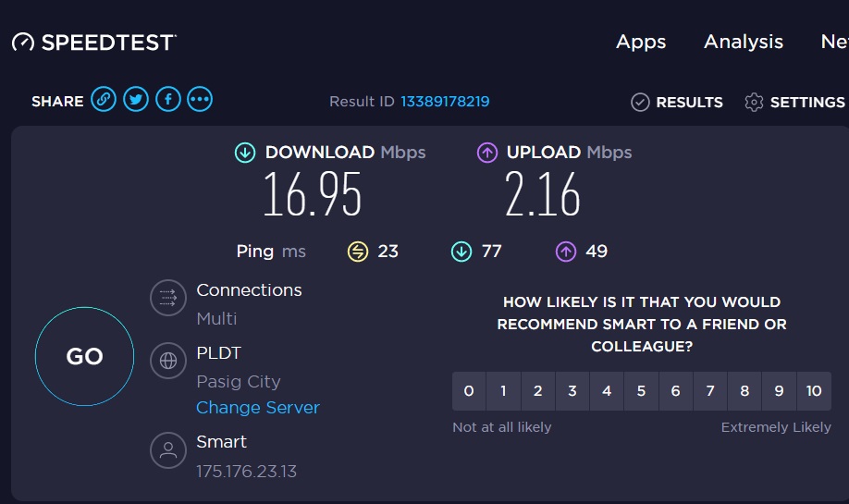The height and width of the screenshot is (504, 849).
Task: View the Results history
Action: [x=677, y=102]
